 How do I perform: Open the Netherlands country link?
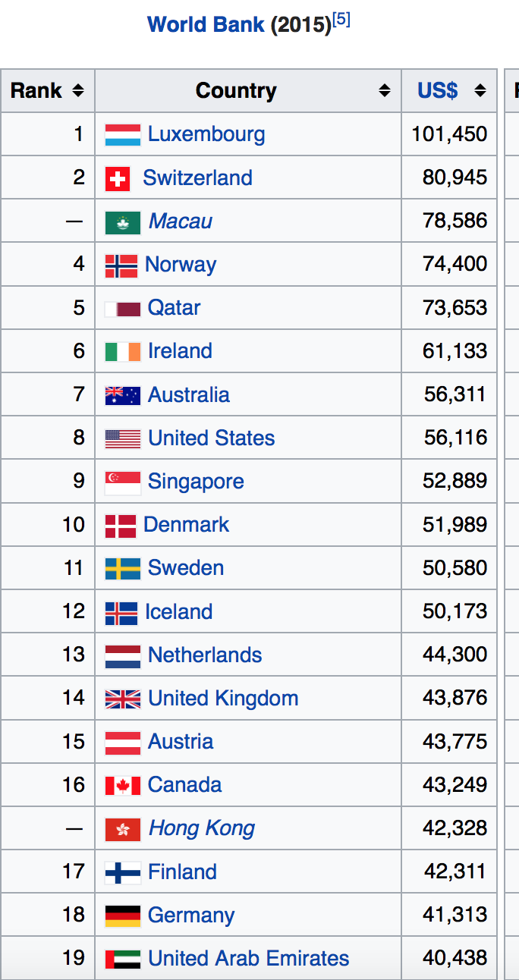pyautogui.click(x=205, y=655)
